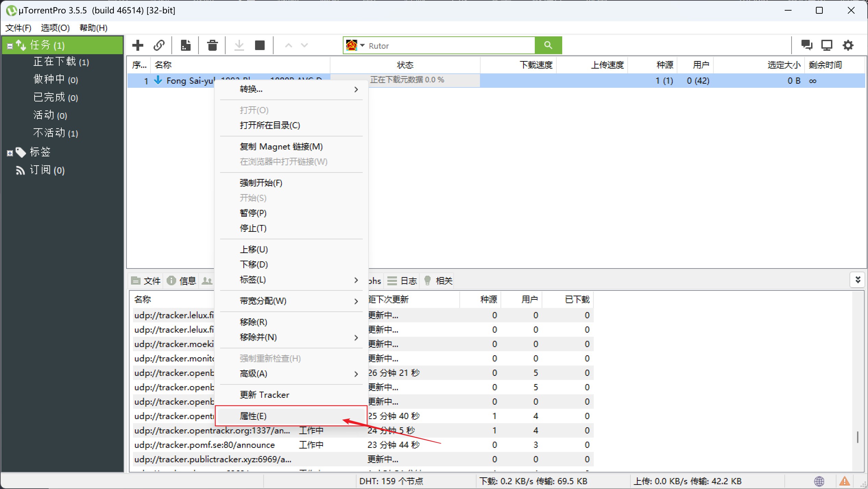Sort trackers by 距下次更新 column

(x=413, y=299)
